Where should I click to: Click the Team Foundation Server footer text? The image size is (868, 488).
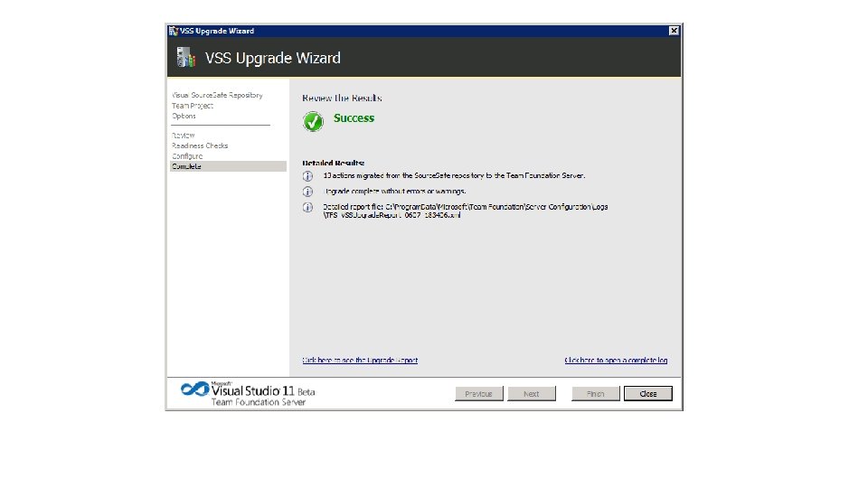click(x=259, y=402)
